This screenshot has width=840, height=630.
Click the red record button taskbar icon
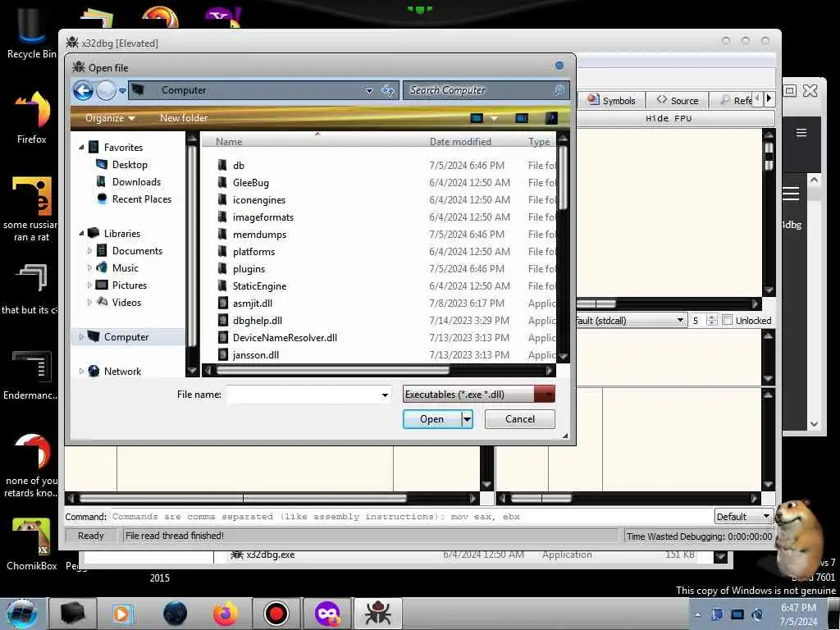tap(276, 614)
